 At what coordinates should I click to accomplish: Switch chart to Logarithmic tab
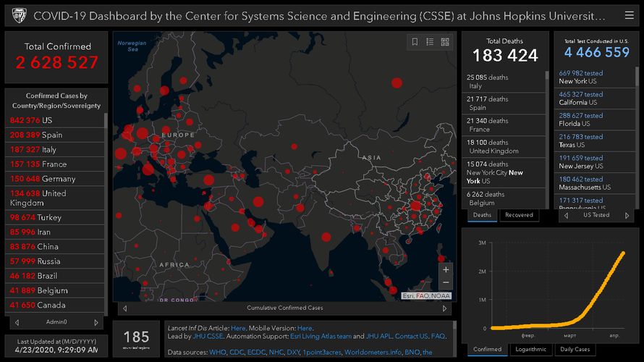coord(531,349)
